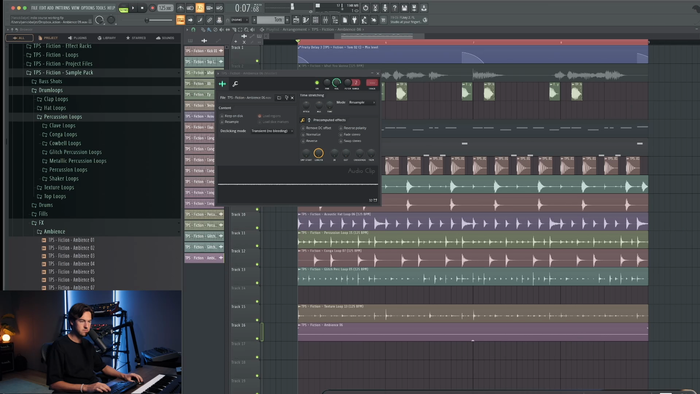
Task: Enable the Swap stereo checkbox
Action: click(x=341, y=141)
